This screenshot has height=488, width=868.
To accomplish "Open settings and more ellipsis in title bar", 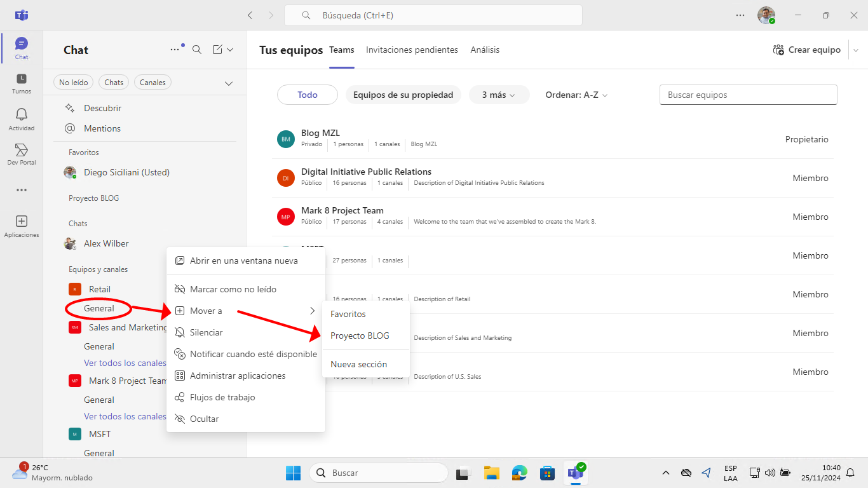I will [x=740, y=15].
